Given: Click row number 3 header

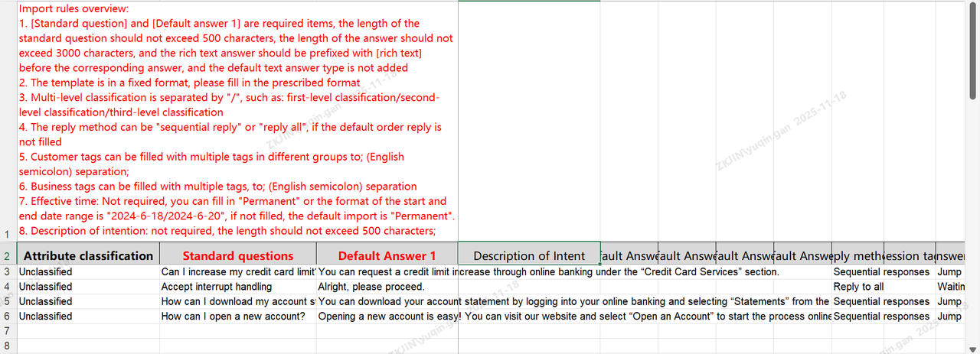Looking at the screenshot, I should tap(7, 272).
